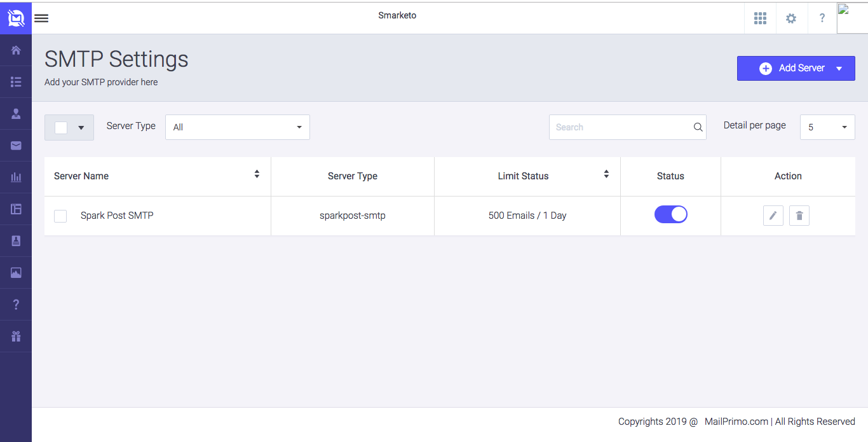
Task: Open the Server Type dropdown
Action: point(238,127)
